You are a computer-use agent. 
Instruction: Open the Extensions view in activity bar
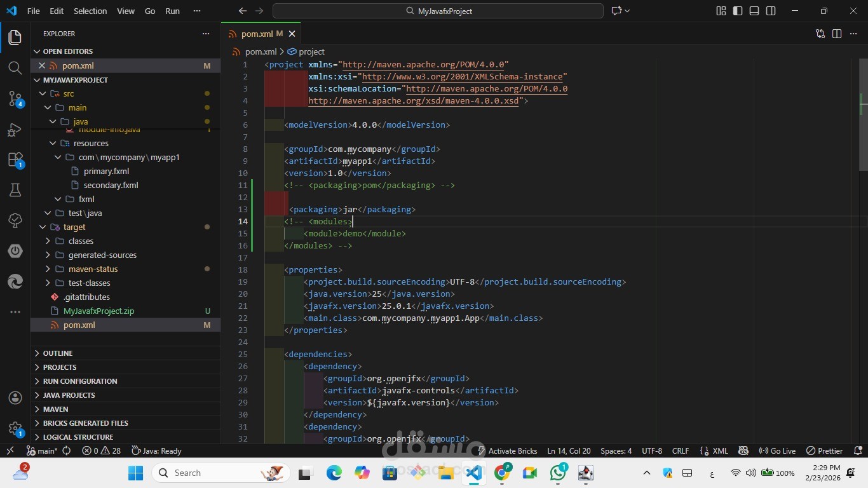point(15,159)
